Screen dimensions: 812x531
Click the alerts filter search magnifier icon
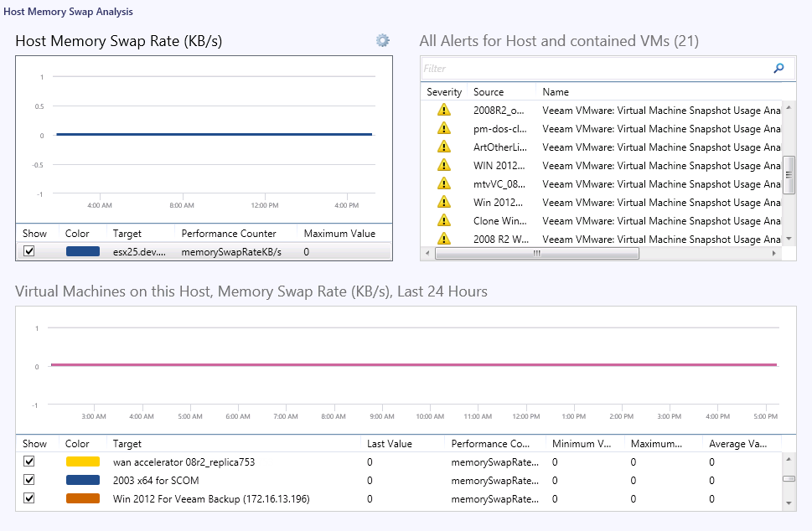[778, 69]
